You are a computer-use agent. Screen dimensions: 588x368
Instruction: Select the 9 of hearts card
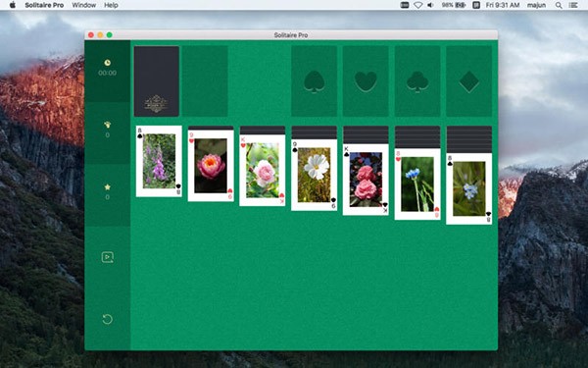click(x=211, y=166)
